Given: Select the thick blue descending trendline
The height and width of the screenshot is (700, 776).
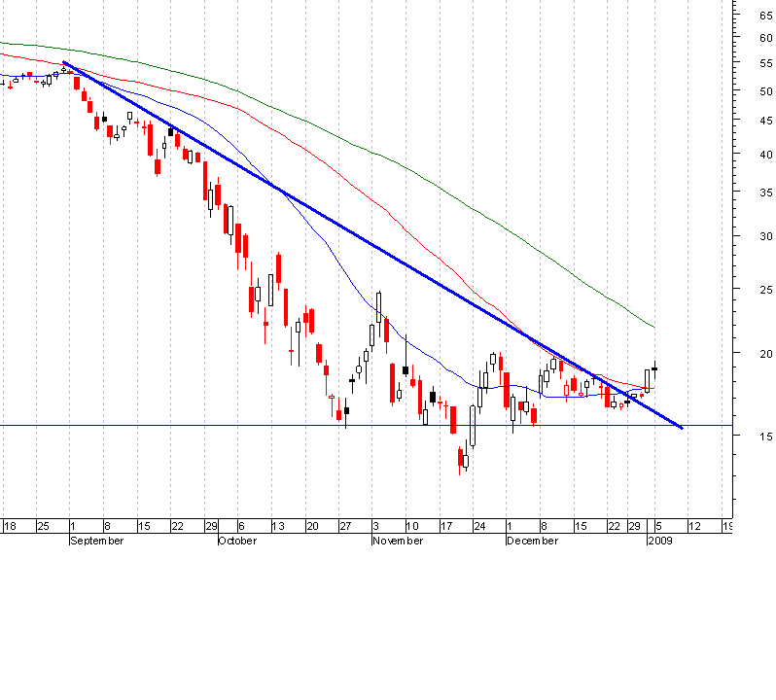Looking at the screenshot, I should pos(371,244).
